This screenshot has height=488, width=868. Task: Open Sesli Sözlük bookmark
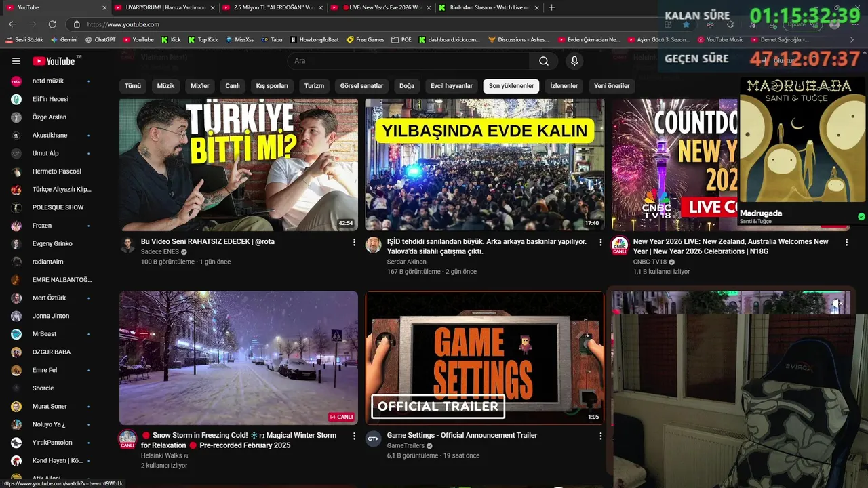point(24,40)
